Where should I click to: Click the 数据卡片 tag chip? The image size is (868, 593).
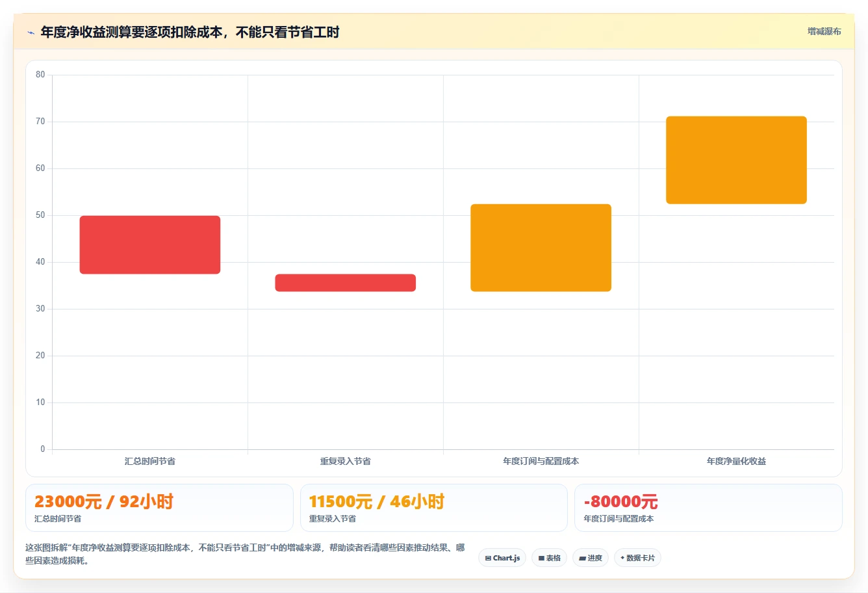pyautogui.click(x=637, y=558)
